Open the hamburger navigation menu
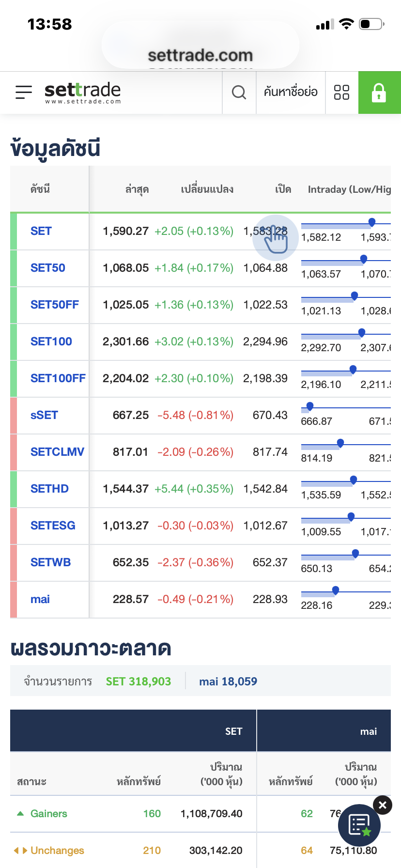 (23, 92)
